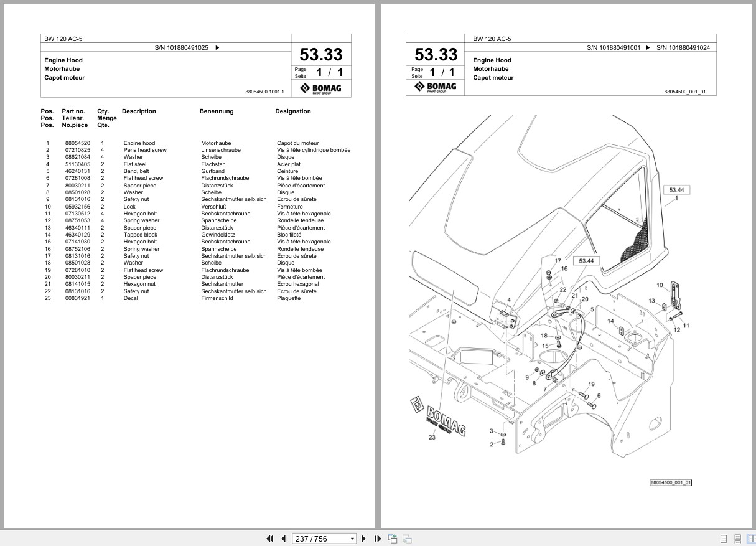This screenshot has height=546, width=756.
Task: Switch to two-page facing view
Action: (x=752, y=539)
